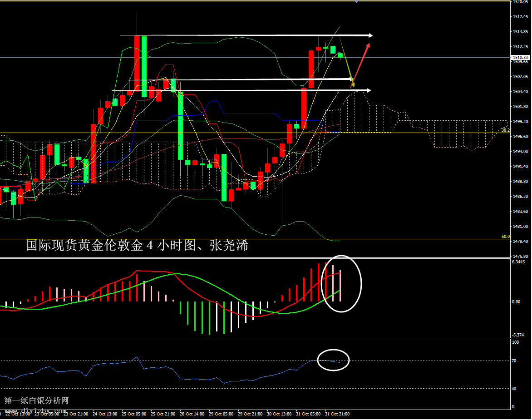Image resolution: width=532 pixels, height=420 pixels.
Task: Click the RSI 30 level label
Action: pos(514,389)
